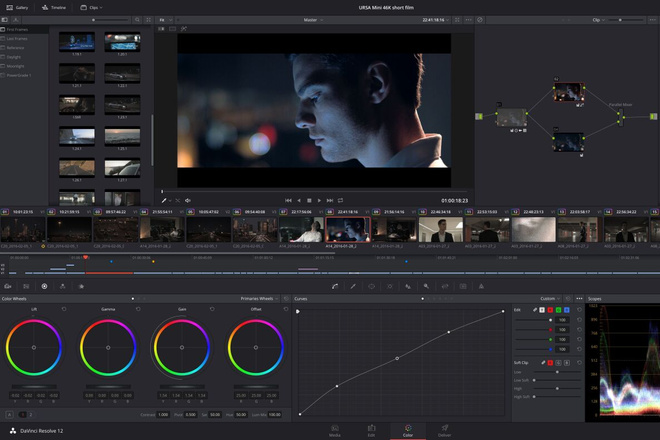
Task: Open the node editor Clip mode dropdown
Action: [x=598, y=20]
